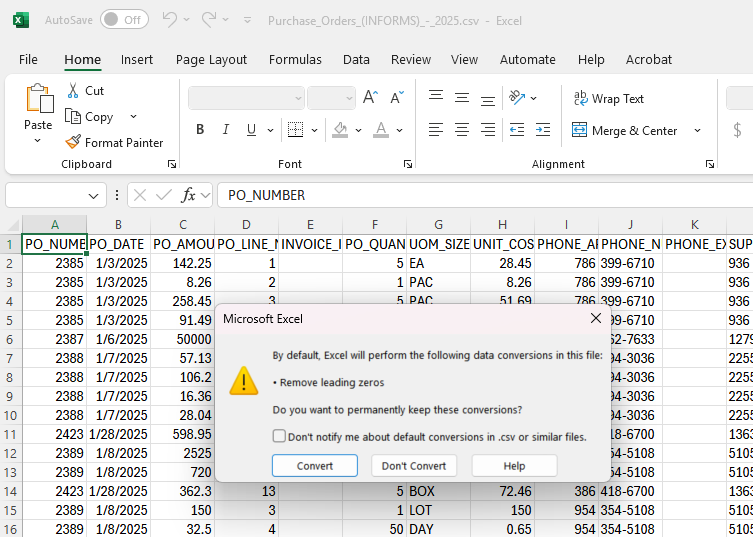
Task: Click into the formula bar showing PO_NUMBER
Action: [480, 195]
